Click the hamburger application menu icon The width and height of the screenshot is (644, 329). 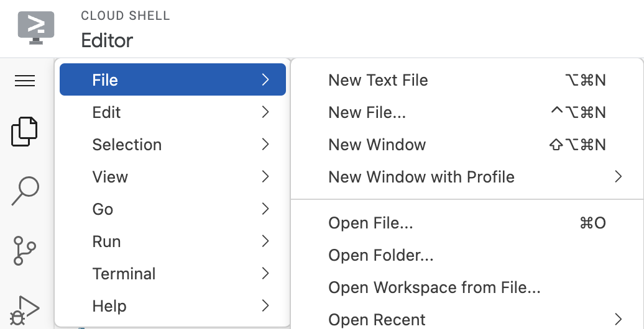click(25, 81)
